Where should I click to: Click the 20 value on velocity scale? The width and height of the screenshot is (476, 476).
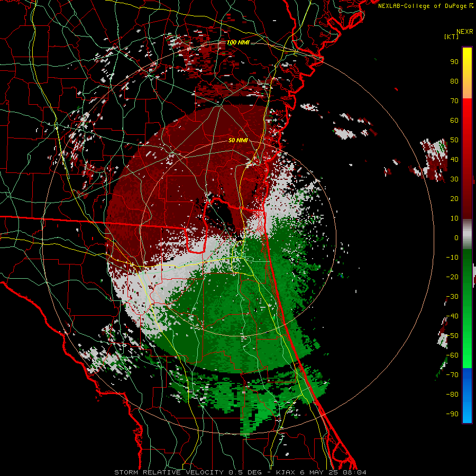coord(454,198)
